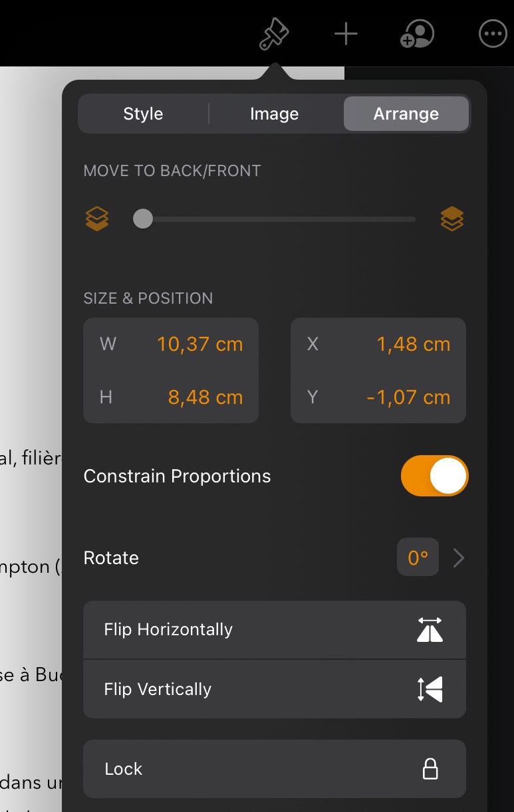Click the move to back/front slider track
514x812 pixels.
279,219
